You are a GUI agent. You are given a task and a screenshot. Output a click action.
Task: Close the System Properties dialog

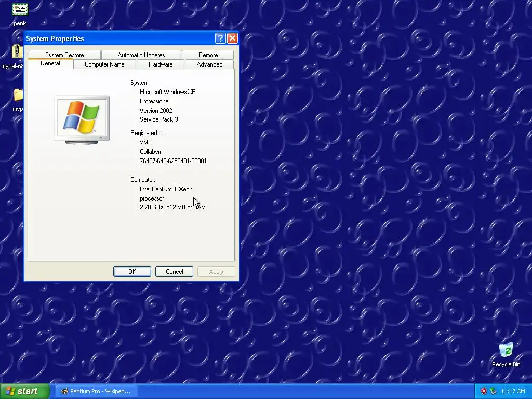pos(232,38)
